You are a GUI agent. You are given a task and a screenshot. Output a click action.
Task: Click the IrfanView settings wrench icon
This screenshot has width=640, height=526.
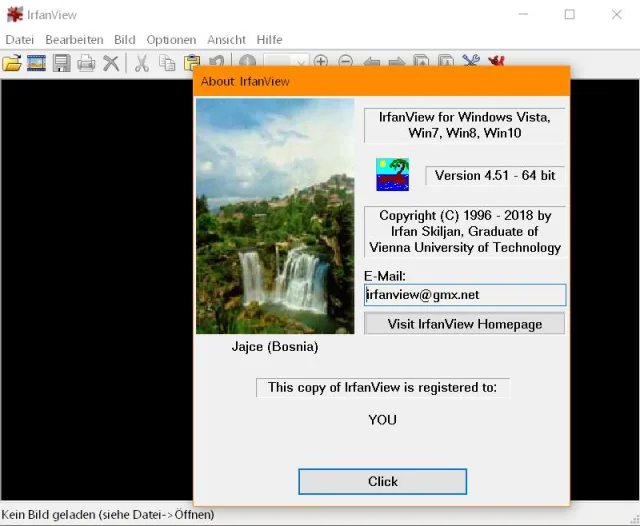coord(471,63)
